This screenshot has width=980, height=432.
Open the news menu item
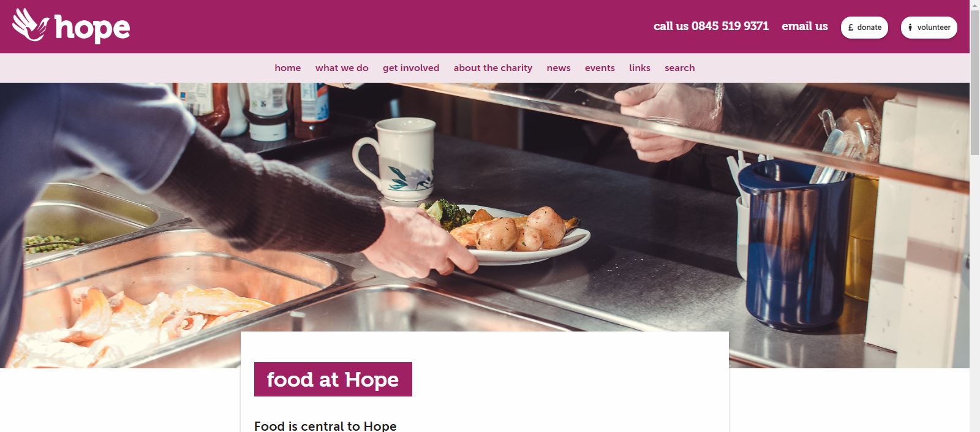(559, 68)
